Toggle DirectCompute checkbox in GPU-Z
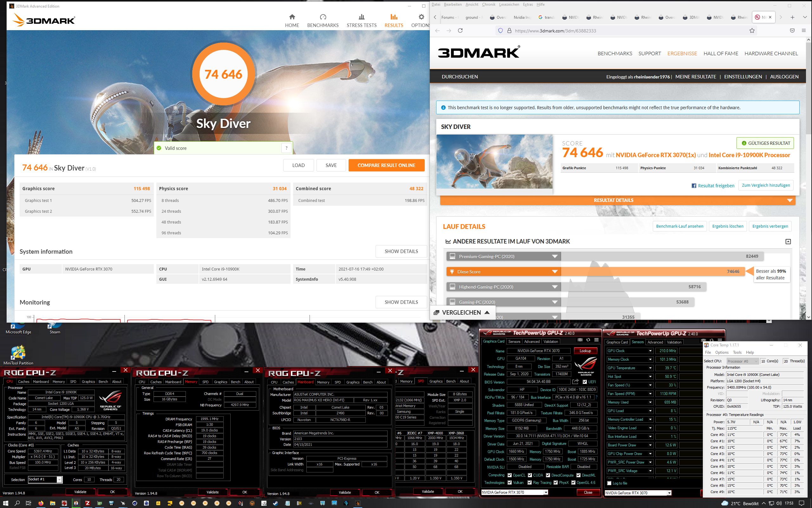The image size is (812, 508). point(548,475)
